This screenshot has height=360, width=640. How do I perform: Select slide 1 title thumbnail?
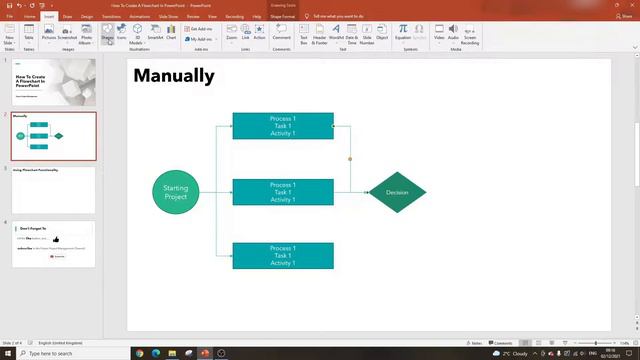tap(54, 82)
